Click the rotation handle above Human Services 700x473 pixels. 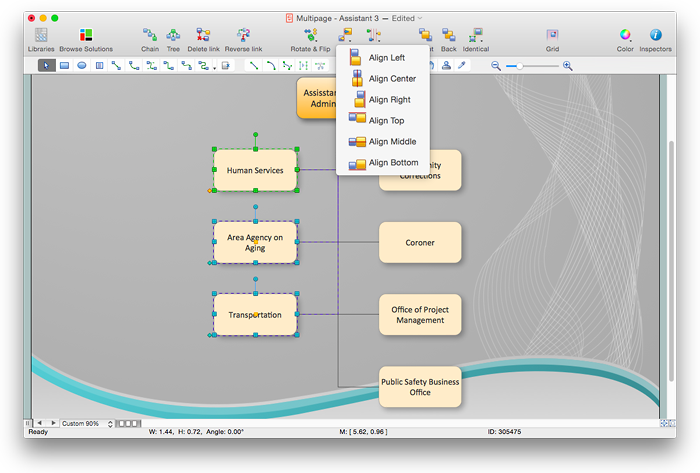tap(255, 134)
